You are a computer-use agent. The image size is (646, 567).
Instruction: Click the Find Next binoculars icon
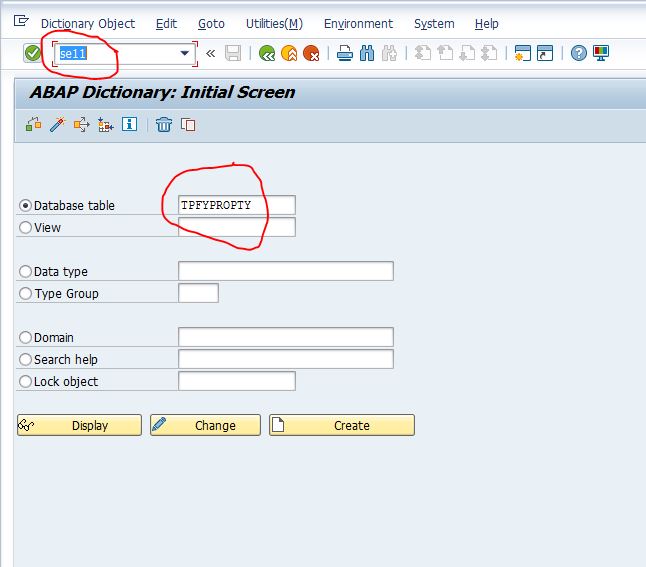tap(389, 53)
